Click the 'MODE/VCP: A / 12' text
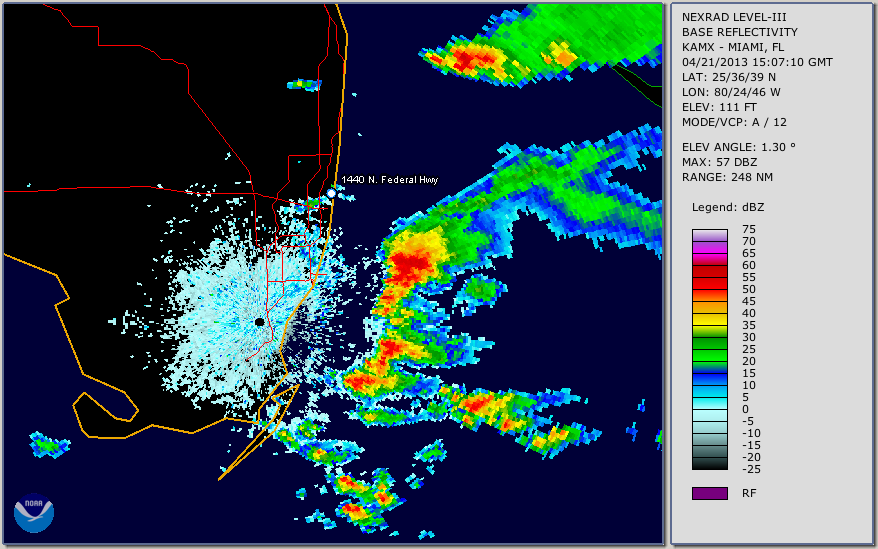The width and height of the screenshot is (878, 549). 734,122
